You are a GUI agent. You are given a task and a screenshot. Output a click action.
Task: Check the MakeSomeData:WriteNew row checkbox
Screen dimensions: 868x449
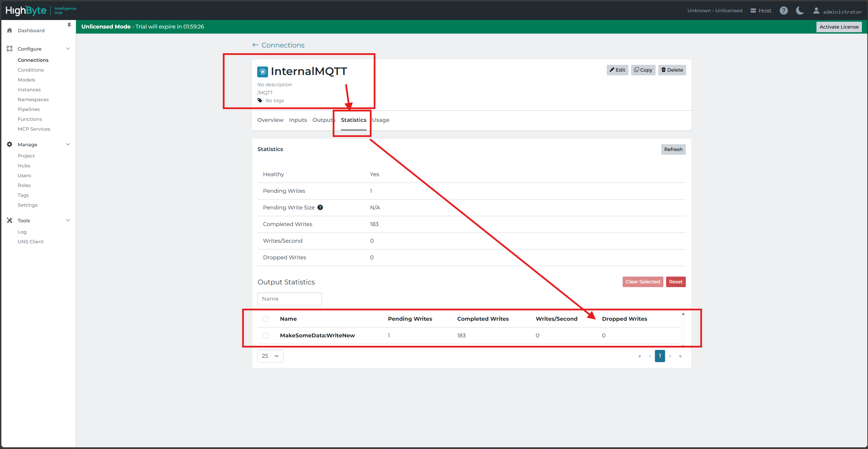[266, 336]
